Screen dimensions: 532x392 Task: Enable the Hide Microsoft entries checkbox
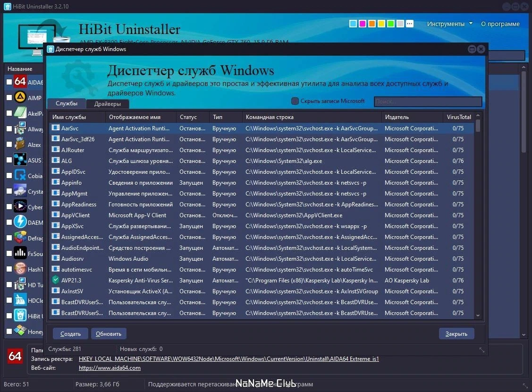pyautogui.click(x=295, y=101)
